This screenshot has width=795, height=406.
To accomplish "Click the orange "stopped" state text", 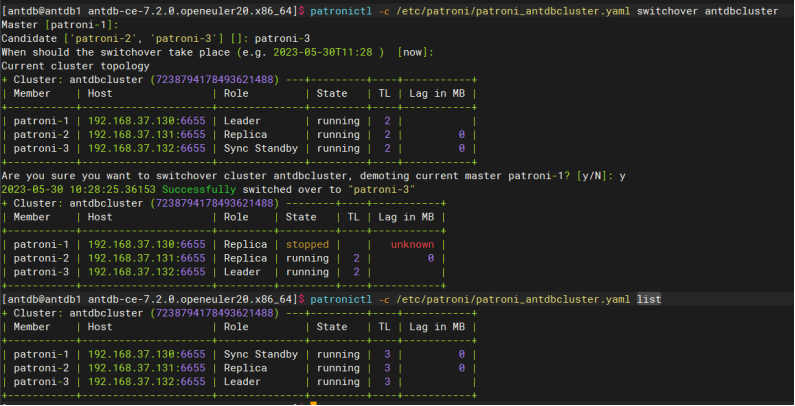I will 307,243.
